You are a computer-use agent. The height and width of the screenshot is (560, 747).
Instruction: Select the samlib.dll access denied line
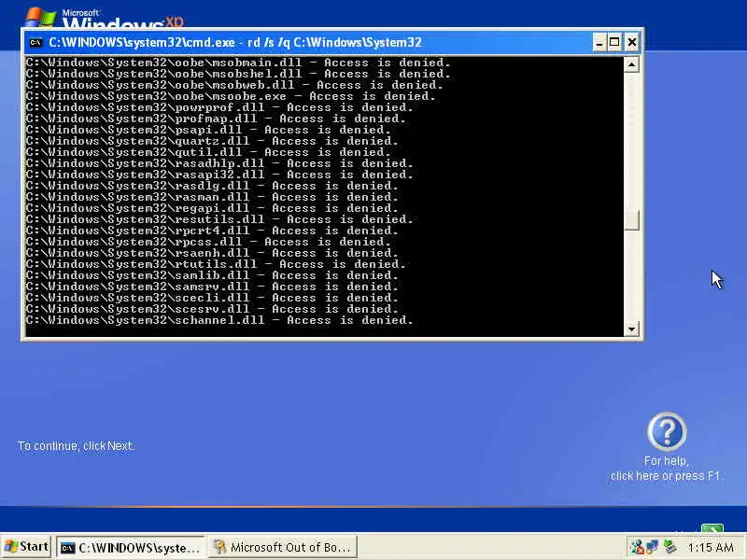click(x=212, y=275)
